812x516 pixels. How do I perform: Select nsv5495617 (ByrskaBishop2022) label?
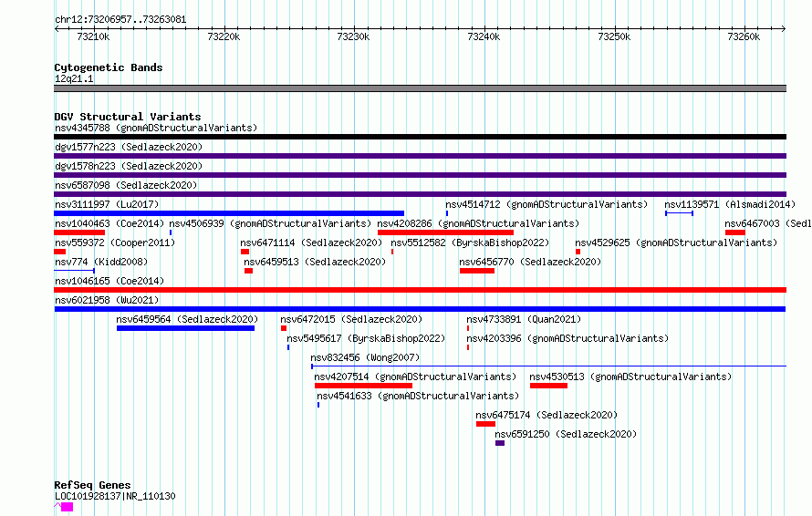366,338
